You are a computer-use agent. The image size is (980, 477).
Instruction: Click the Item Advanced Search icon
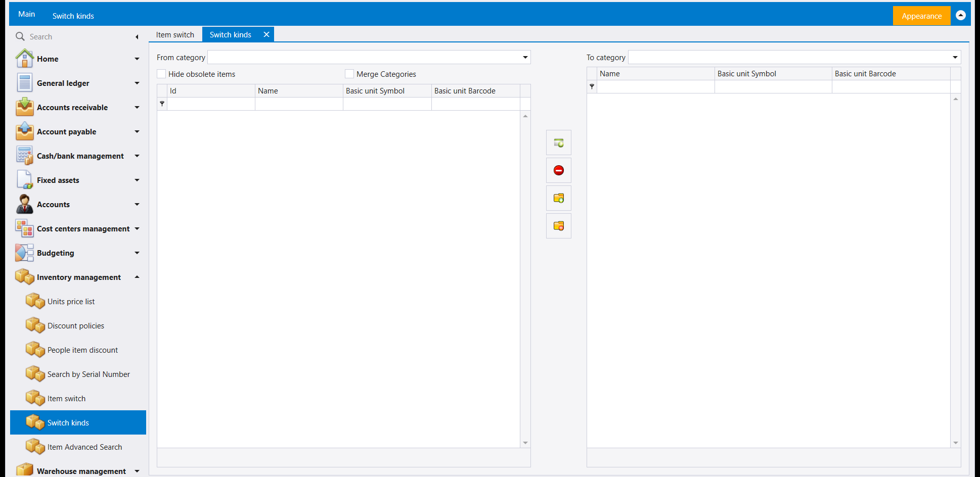click(35, 447)
